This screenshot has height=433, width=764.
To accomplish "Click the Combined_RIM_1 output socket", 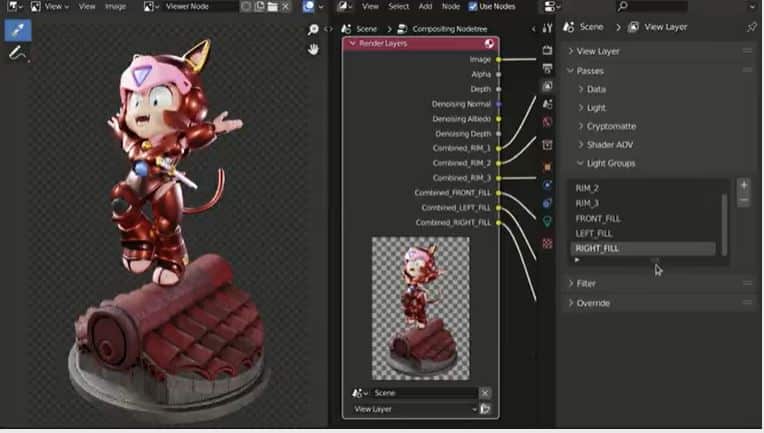I will pos(498,148).
